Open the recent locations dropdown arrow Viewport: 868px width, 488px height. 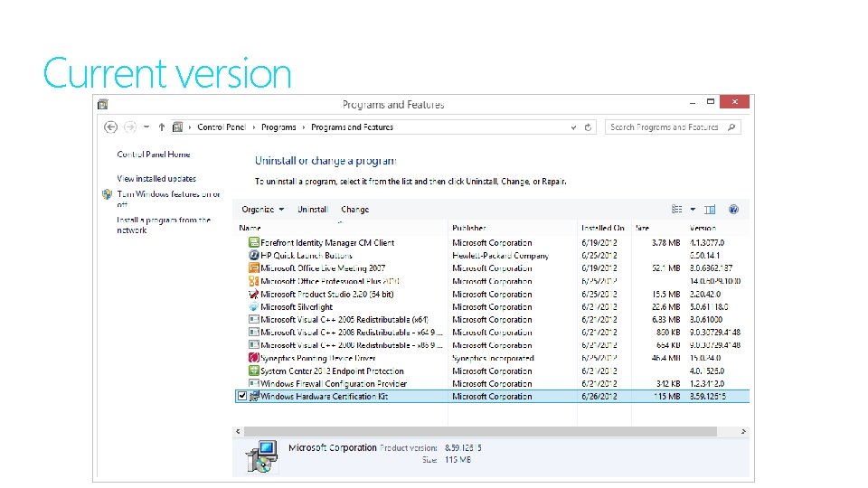coord(146,127)
